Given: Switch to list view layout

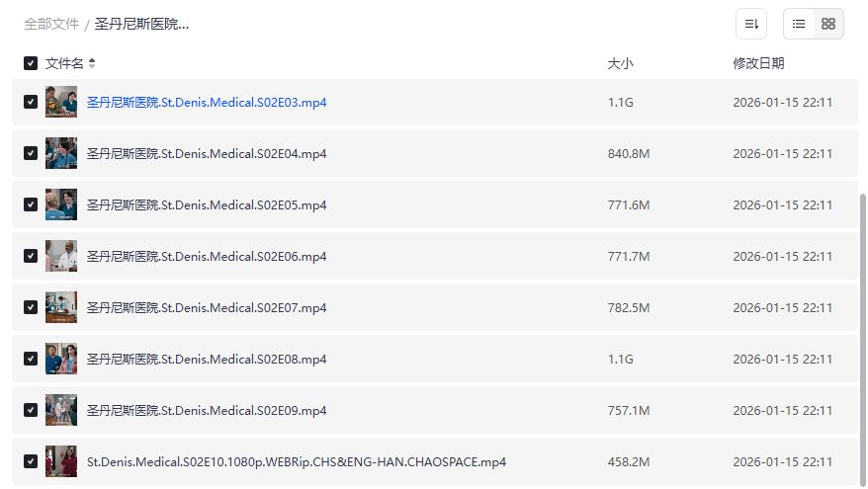Looking at the screenshot, I should tap(799, 24).
